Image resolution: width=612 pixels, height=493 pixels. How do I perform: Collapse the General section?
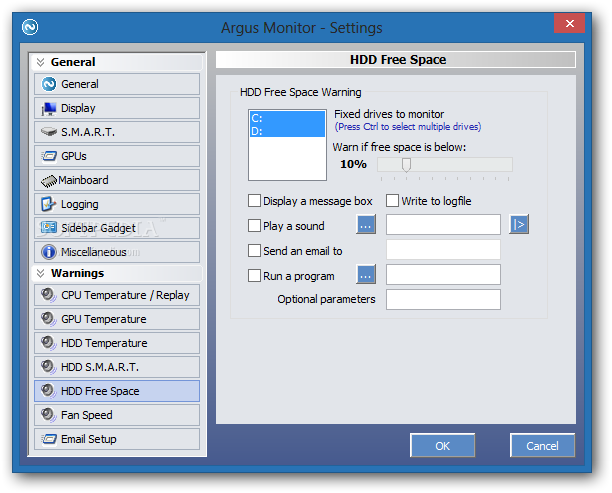[40, 62]
